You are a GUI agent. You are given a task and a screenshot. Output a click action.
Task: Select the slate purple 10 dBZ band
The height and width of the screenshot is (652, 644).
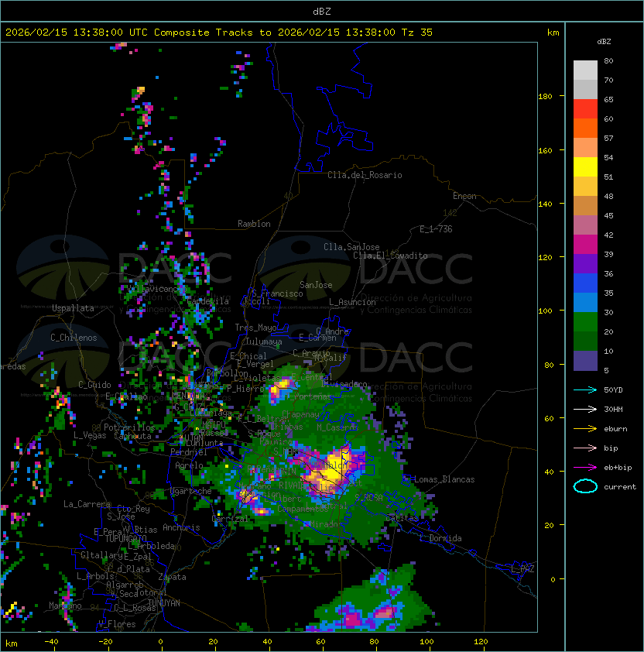coord(585,361)
